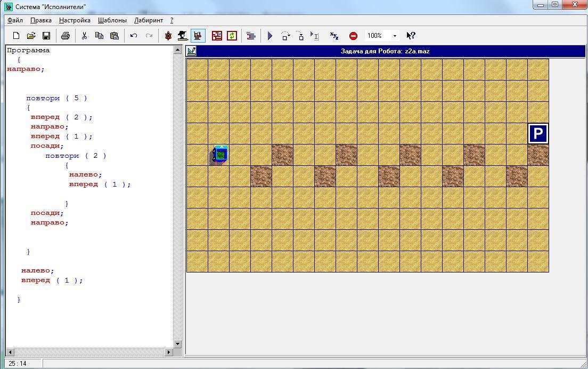
Task: Click the Robot task panel icon
Action: (x=191, y=51)
